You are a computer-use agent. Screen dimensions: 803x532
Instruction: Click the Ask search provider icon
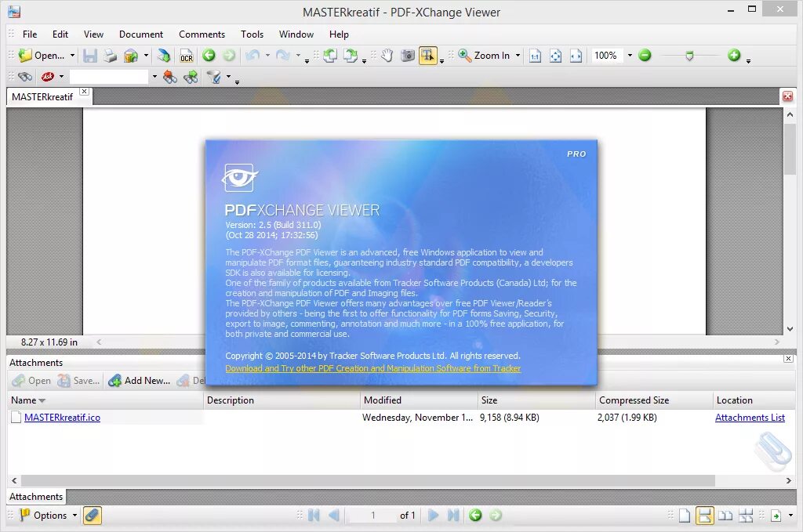[x=48, y=77]
